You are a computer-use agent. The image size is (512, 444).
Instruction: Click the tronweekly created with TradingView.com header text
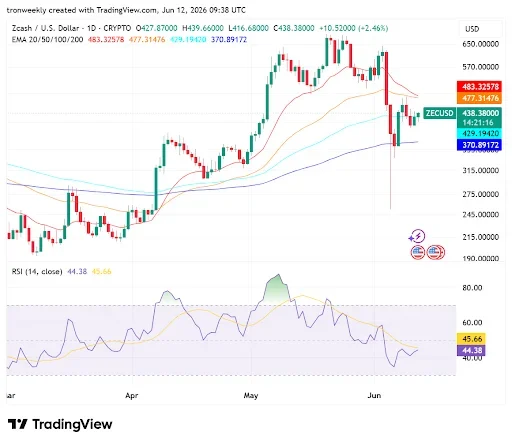126,10
